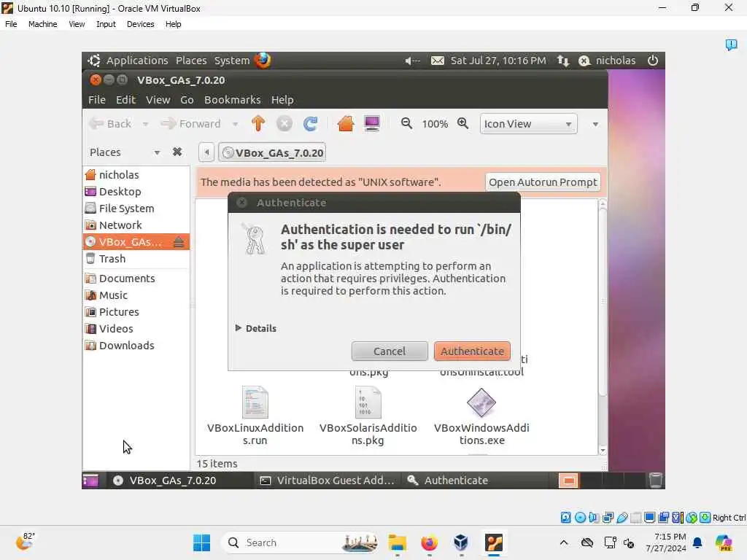747x560 pixels.
Task: Show hidden Windows tray icons chevron
Action: click(x=564, y=542)
